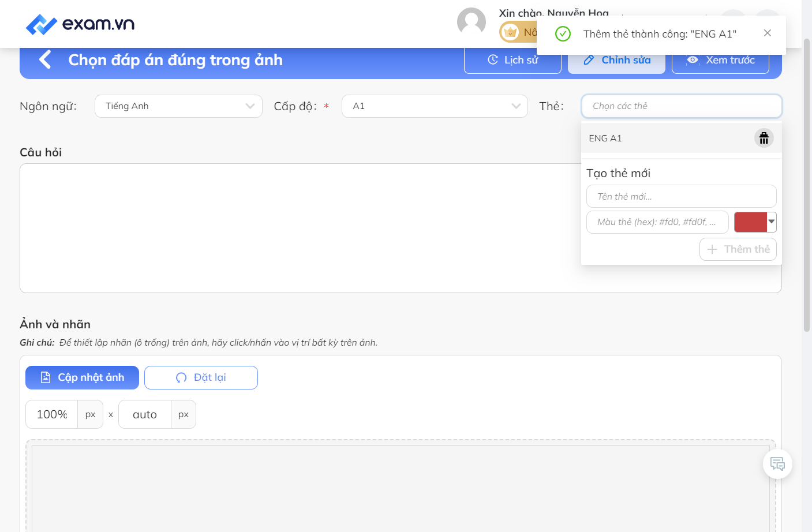Focus the Màu thẻ hex color input
Screen dimensions: 812x532
coord(657,222)
